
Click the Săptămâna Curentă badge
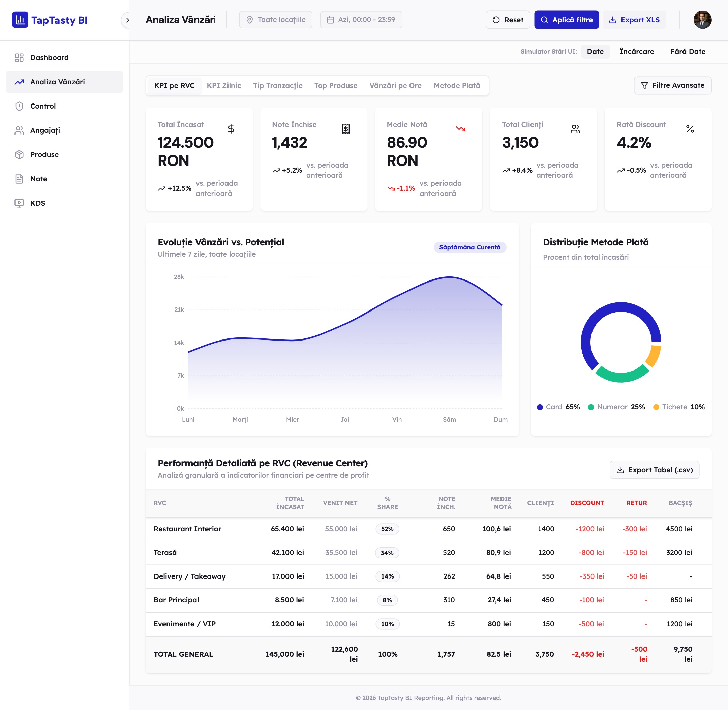(x=470, y=247)
